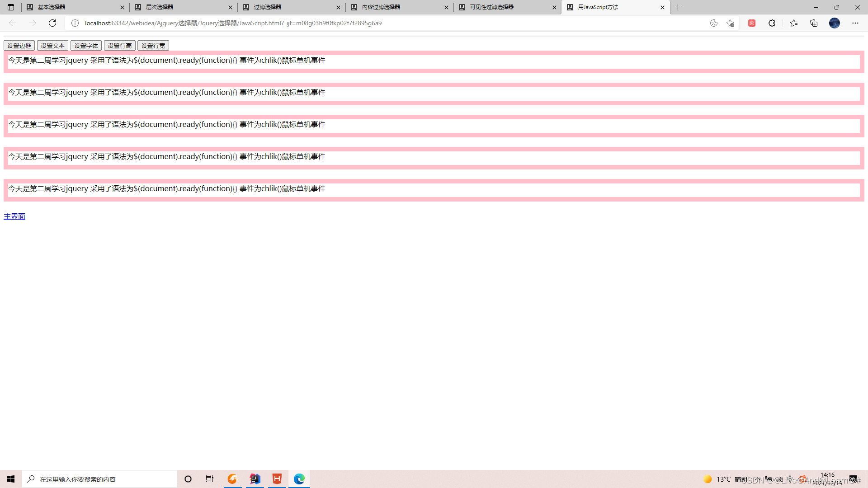Open the browser extensions puzzle icon
This screenshot has width=868, height=488.
[x=772, y=23]
